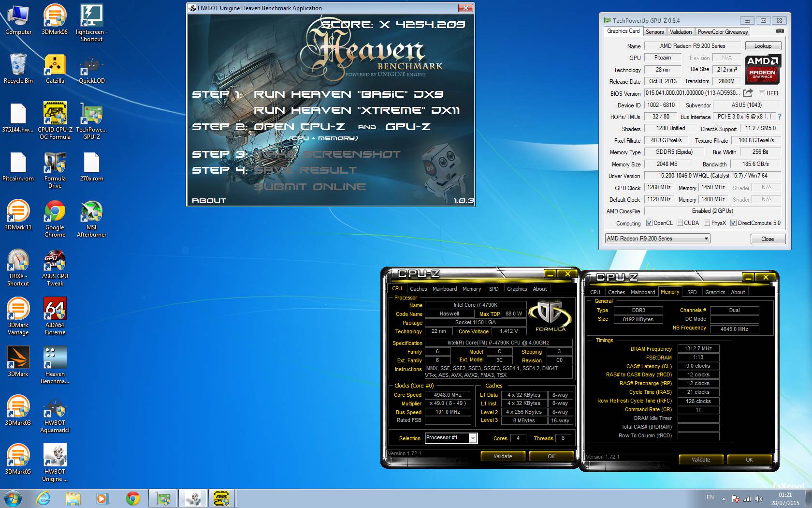This screenshot has width=812, height=508.
Task: Click the Core Speed 4948.0 MHz field
Action: (448, 395)
